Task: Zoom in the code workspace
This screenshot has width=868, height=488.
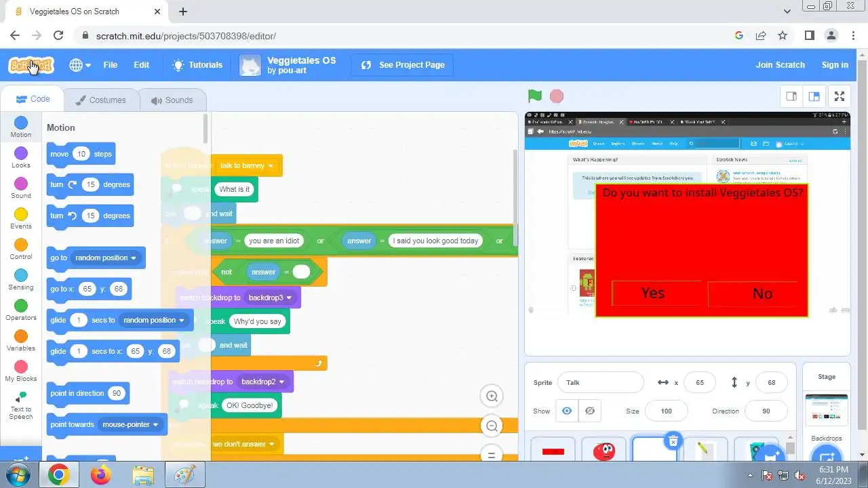Action: pos(492,396)
